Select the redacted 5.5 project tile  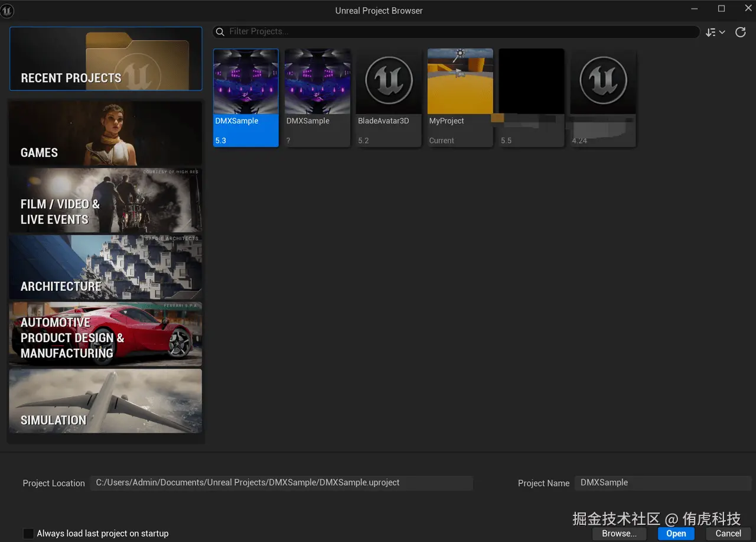(532, 98)
